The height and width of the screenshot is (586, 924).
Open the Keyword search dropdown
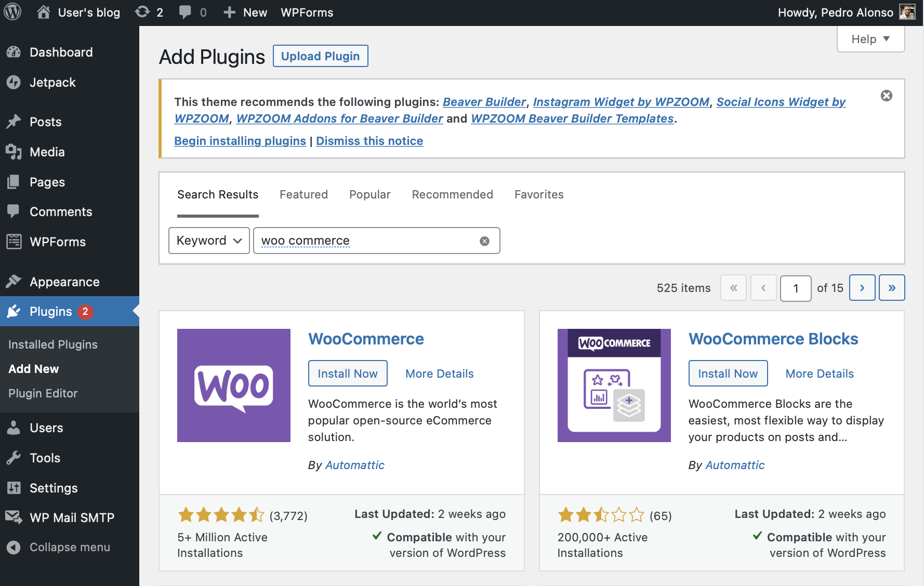point(209,241)
